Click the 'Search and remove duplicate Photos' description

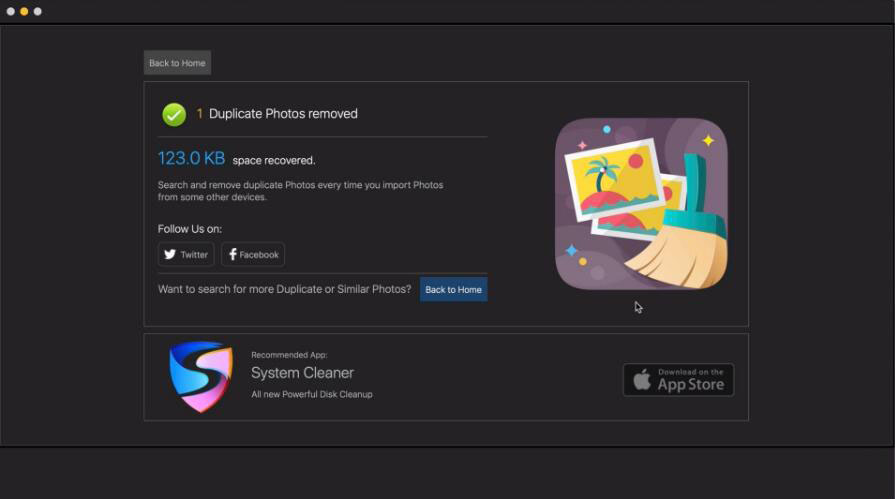pos(300,191)
